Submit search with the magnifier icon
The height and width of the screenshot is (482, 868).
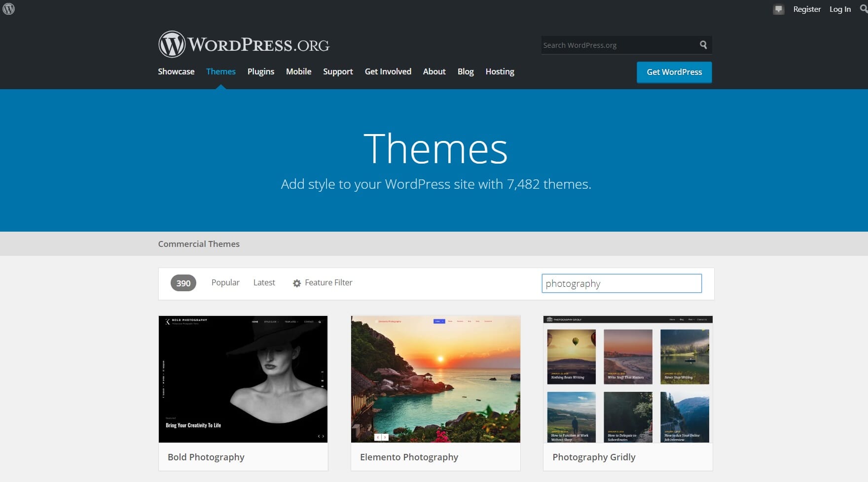click(x=703, y=45)
